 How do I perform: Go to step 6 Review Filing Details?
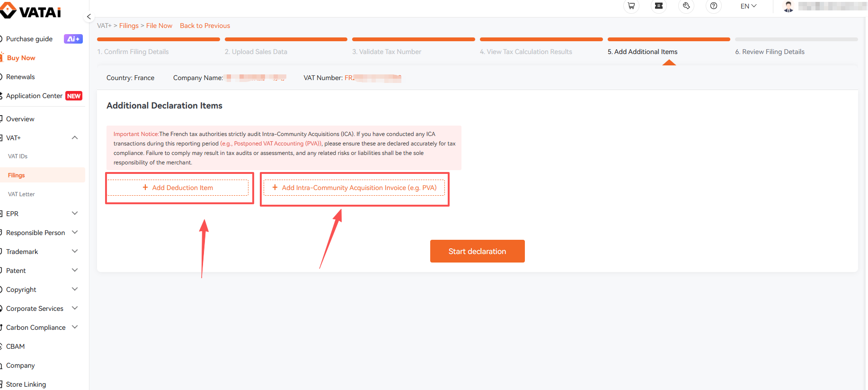pyautogui.click(x=770, y=52)
